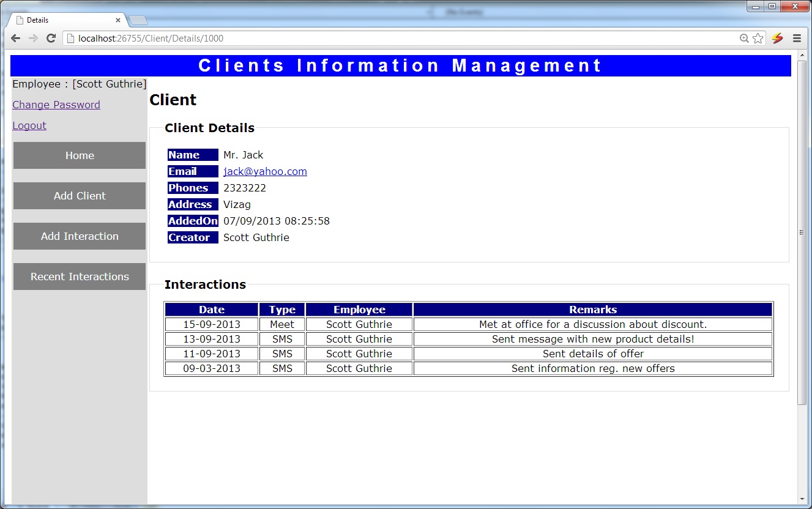Click the Client Details section title
Image resolution: width=812 pixels, height=509 pixels.
click(x=209, y=128)
